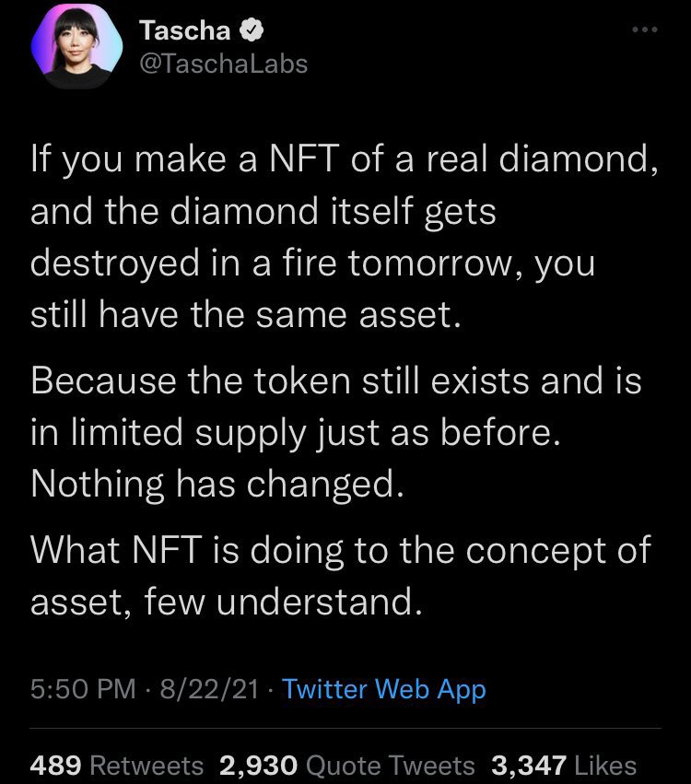Click the line "What NFT is doing to the concept of"
Viewport: 691px width, 784px height.
pos(341,551)
